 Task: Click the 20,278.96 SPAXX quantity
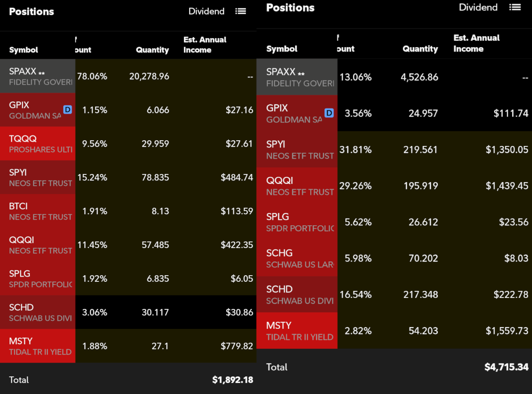[x=149, y=77]
